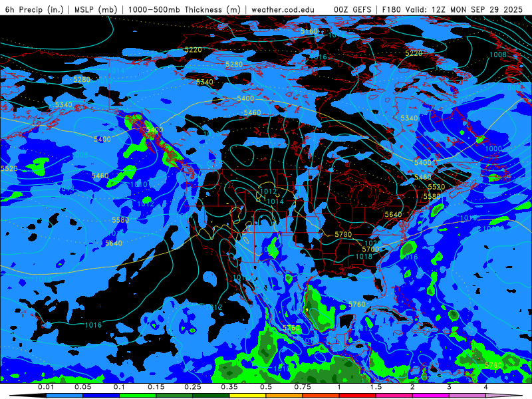Image resolution: width=532 pixels, height=399 pixels.
Task: Click the "1002" pressure contour label
Action: pos(511,87)
